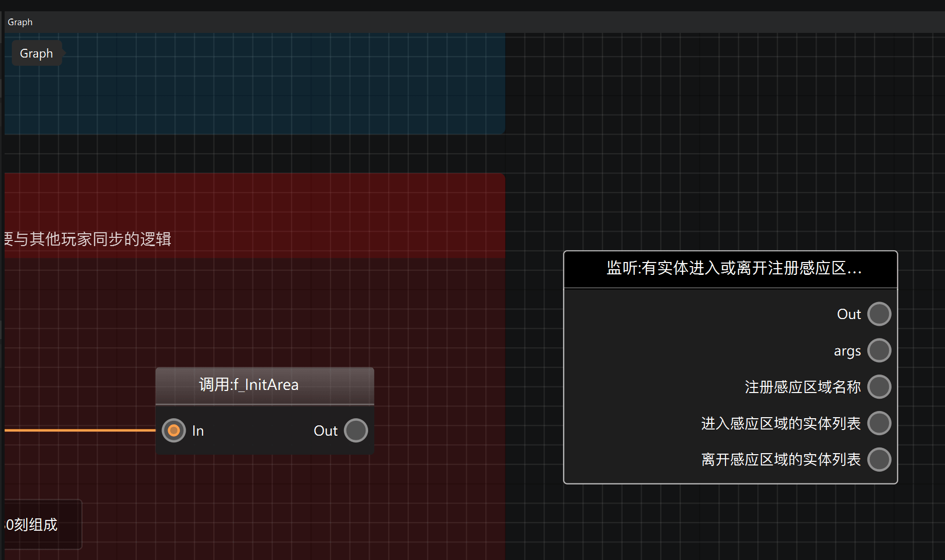Open the Graph tab at top
This screenshot has height=560, width=945.
20,22
